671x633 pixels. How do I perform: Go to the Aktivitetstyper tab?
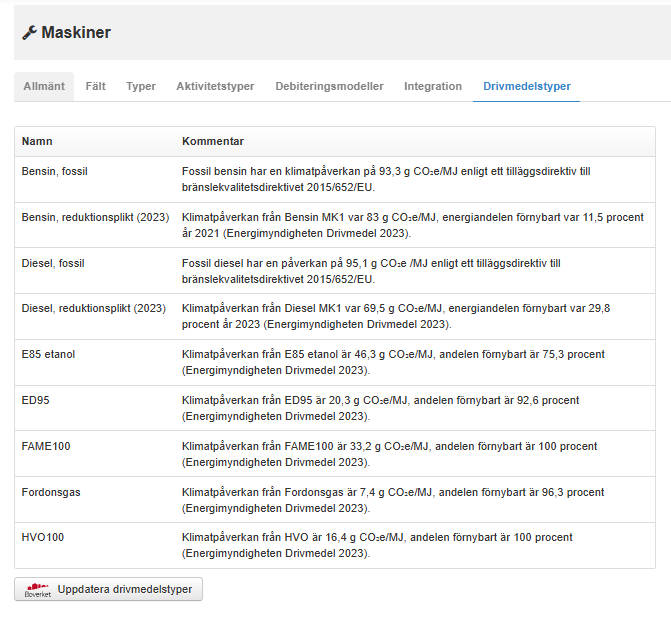pyautogui.click(x=215, y=86)
